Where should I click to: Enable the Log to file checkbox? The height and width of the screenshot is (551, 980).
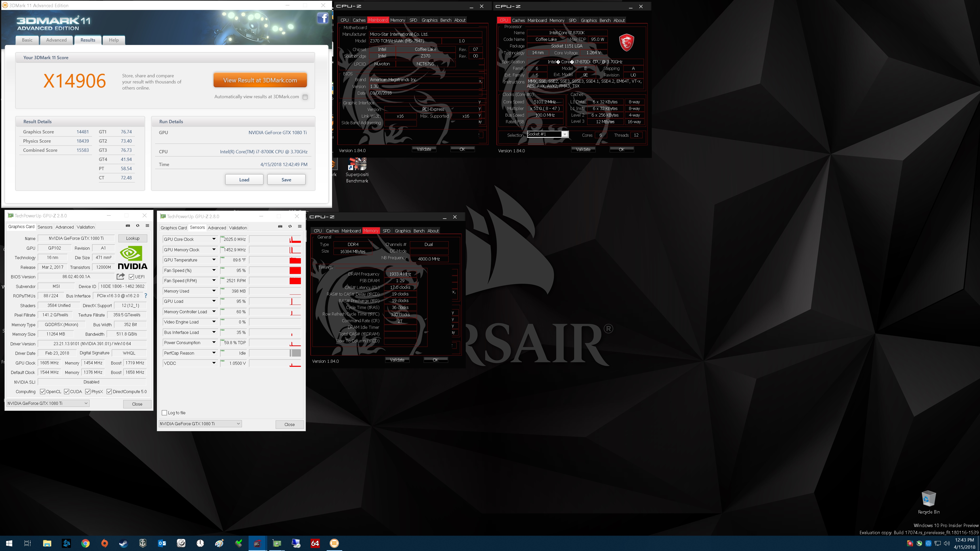point(164,412)
